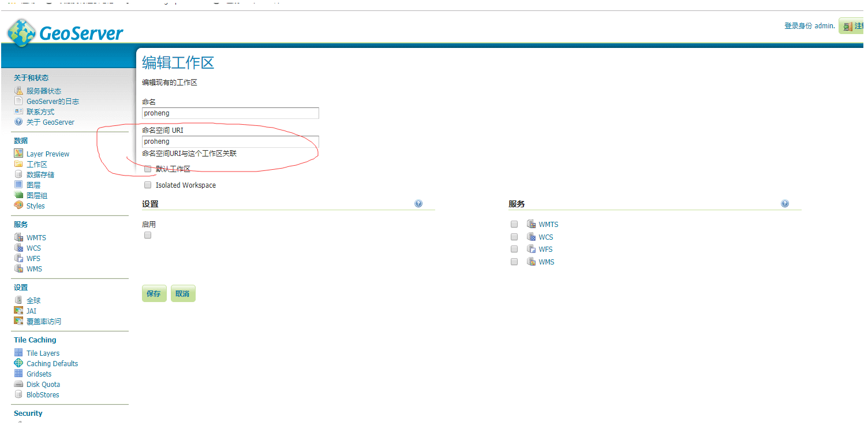Click the Disk Quota drive icon
This screenshot has width=868, height=432.
pos(18,384)
